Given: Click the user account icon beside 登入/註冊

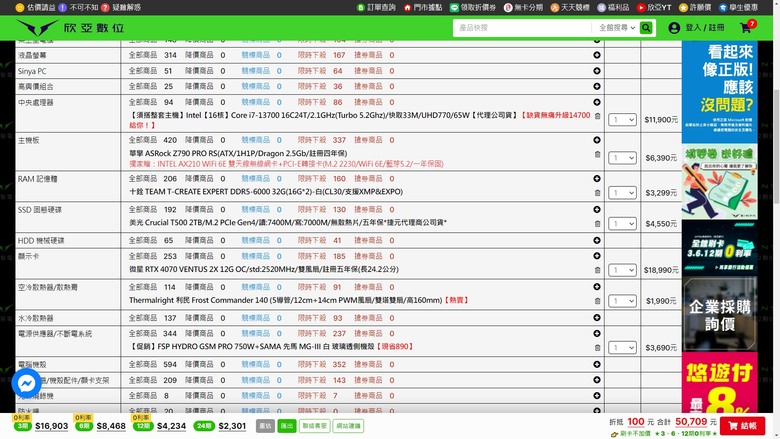Looking at the screenshot, I should coord(674,28).
